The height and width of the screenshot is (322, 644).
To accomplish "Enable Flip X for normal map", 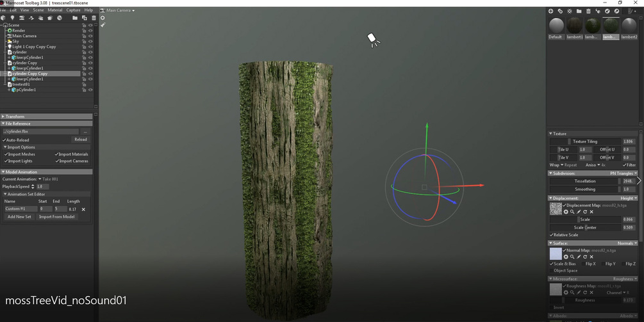I will click(584, 264).
